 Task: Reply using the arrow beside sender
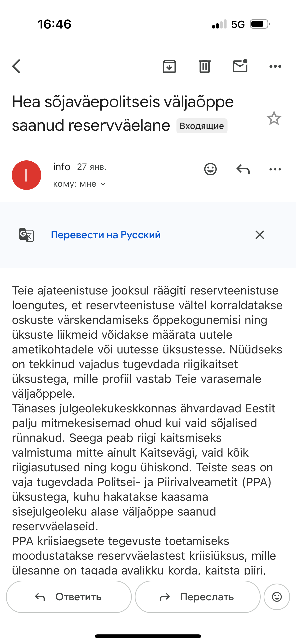coord(243,169)
